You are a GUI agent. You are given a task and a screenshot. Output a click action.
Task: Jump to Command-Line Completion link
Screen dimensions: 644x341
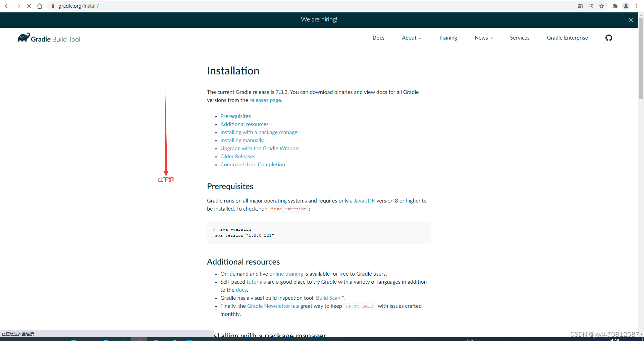(x=253, y=165)
